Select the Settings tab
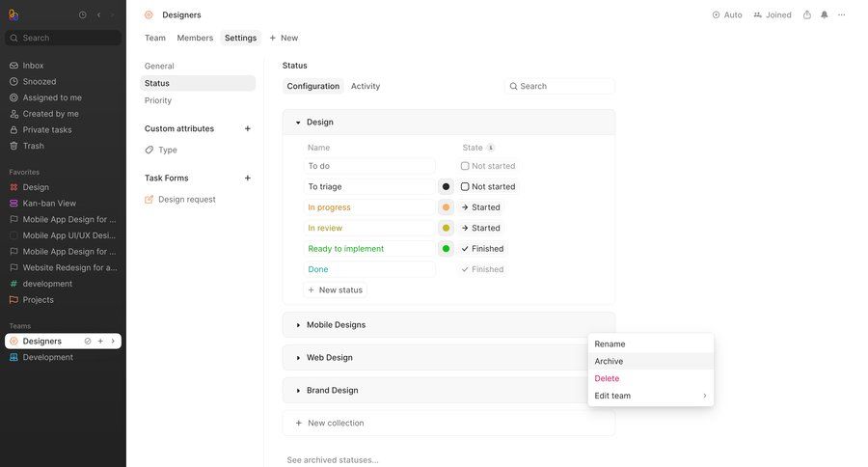This screenshot has height=467, width=868. point(241,38)
